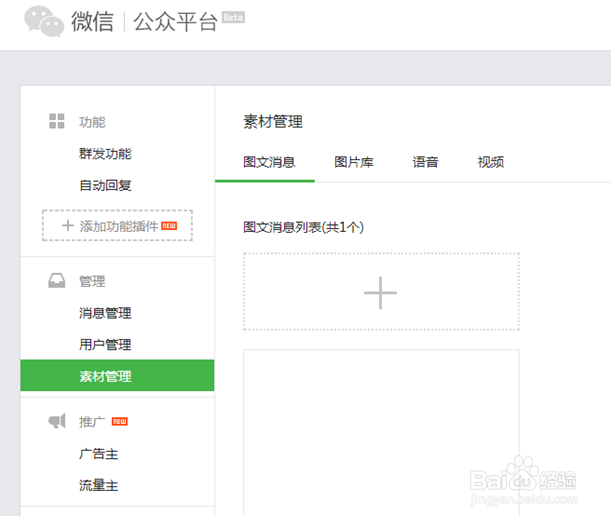The height and width of the screenshot is (521, 613).
Task: Open 自动回复 in the sidebar
Action: tap(105, 185)
